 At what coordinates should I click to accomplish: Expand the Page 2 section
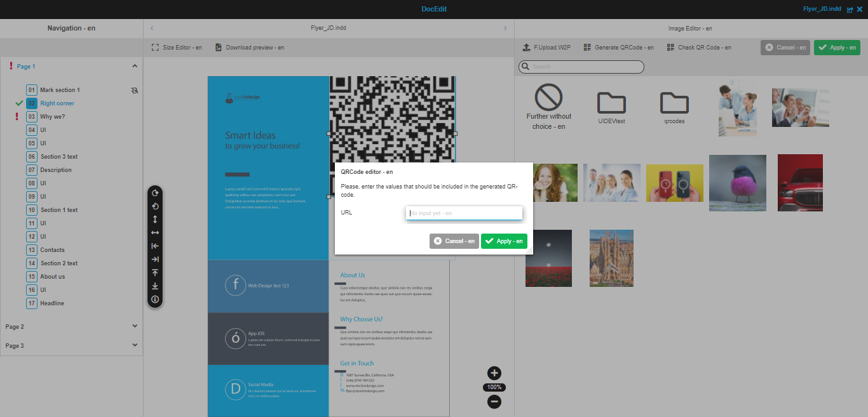135,326
